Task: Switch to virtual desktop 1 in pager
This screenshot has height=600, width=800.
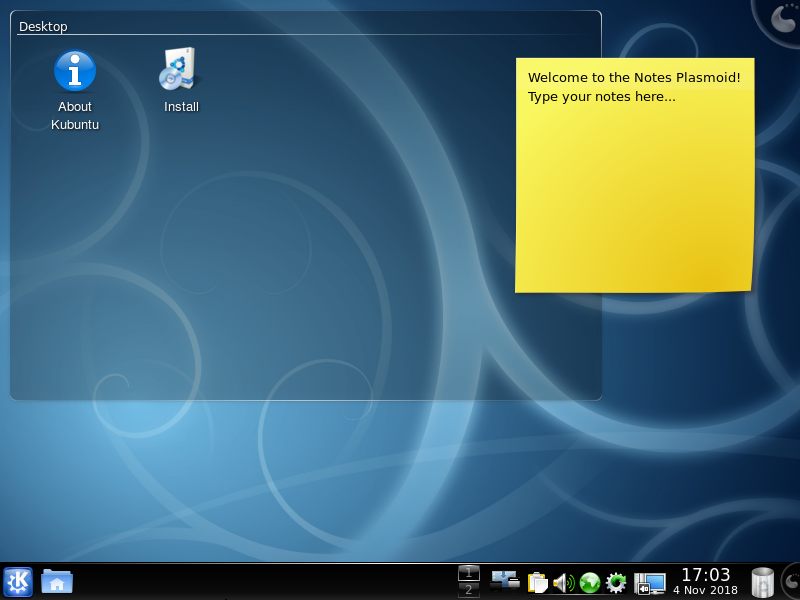Action: tap(468, 573)
